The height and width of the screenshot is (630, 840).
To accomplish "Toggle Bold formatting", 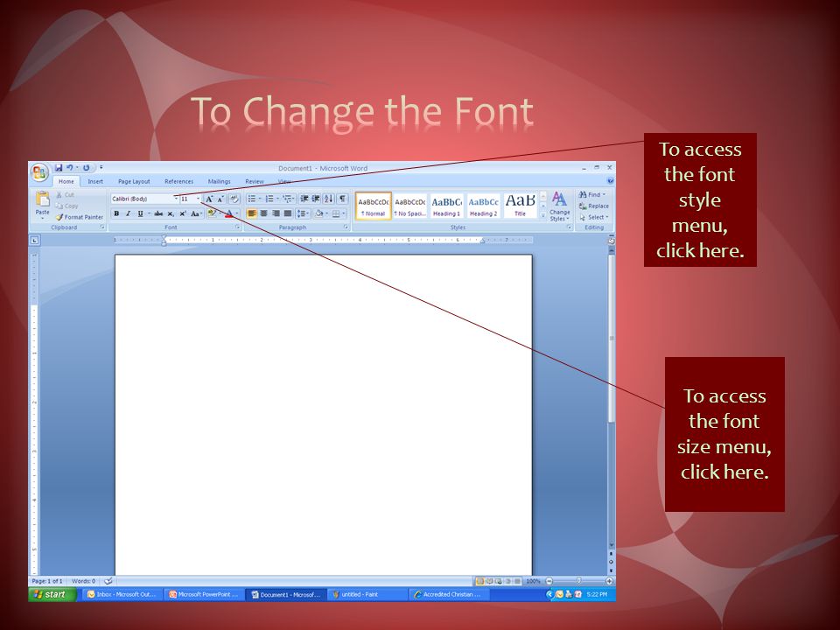I will point(116,213).
